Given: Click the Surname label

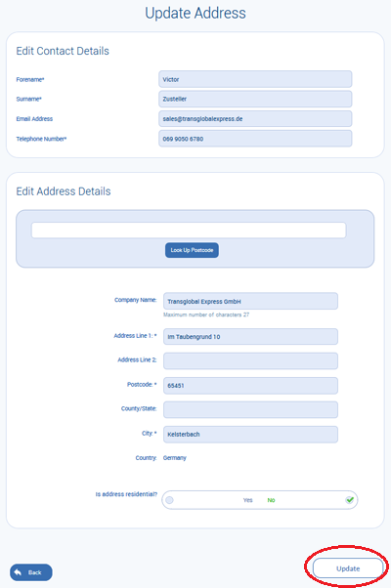Looking at the screenshot, I should pos(29,99).
